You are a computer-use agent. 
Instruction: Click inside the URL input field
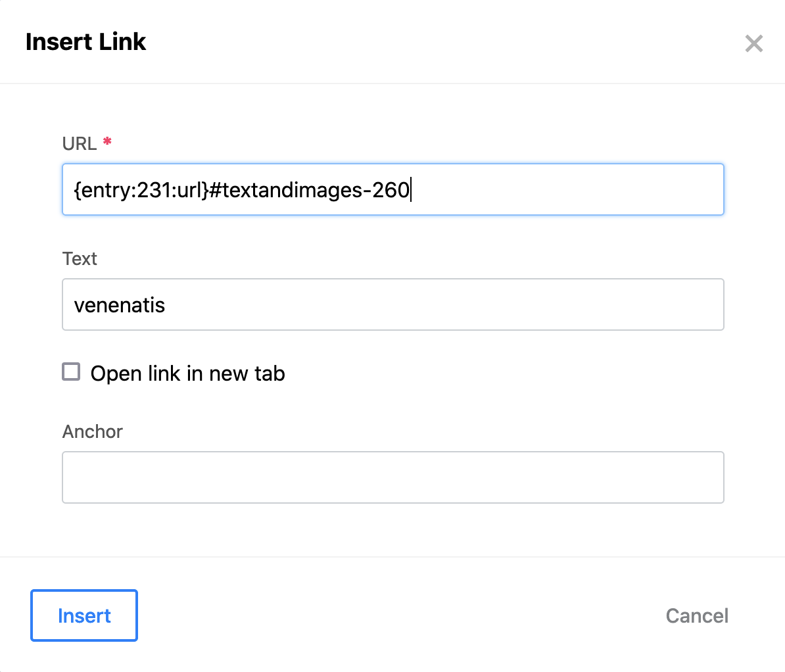coord(393,189)
